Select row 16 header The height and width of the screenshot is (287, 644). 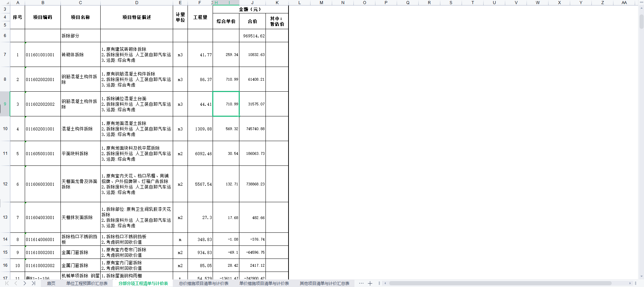click(5, 265)
